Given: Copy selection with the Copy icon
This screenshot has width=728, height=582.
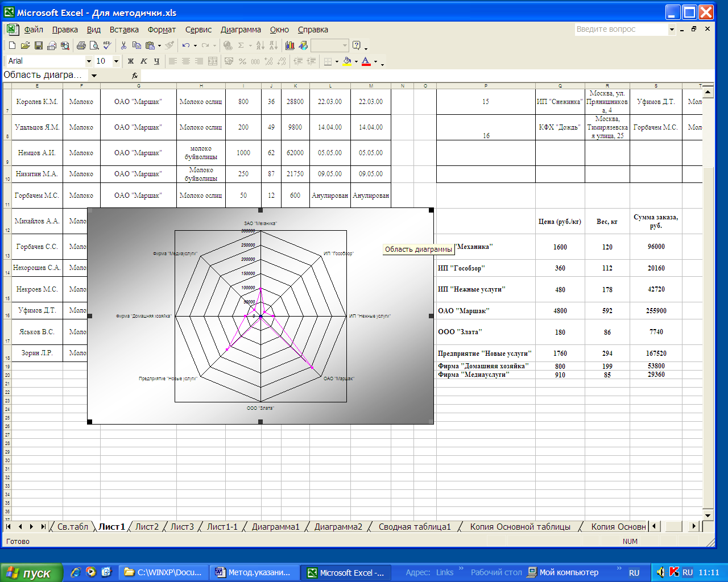Looking at the screenshot, I should click(x=136, y=45).
